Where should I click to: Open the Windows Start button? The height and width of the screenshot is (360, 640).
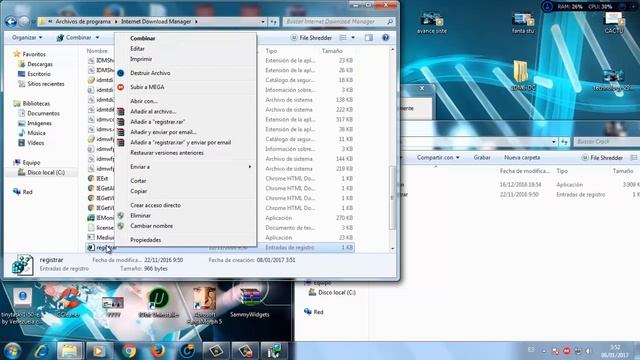12,351
